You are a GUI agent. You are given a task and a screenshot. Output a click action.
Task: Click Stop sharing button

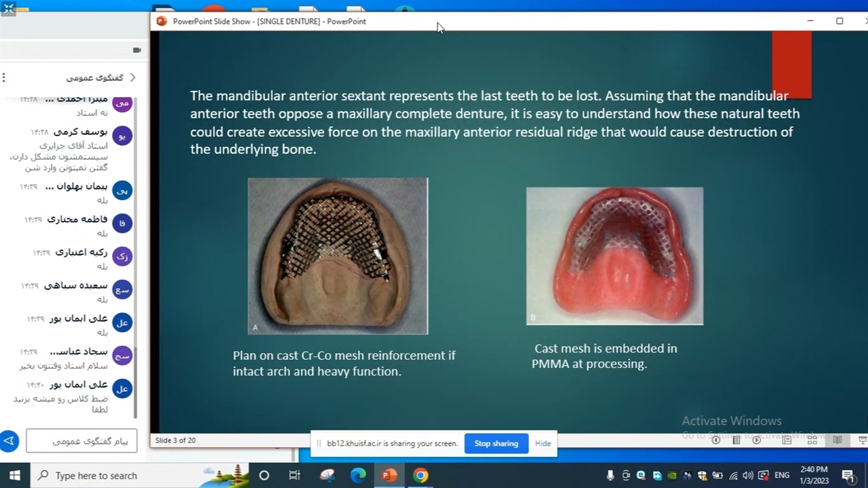[496, 443]
